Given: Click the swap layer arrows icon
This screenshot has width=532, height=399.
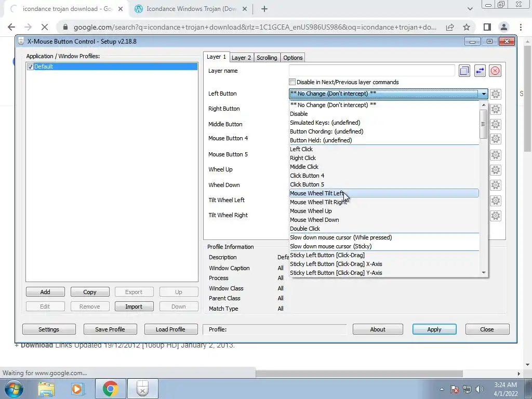Looking at the screenshot, I should [480, 71].
